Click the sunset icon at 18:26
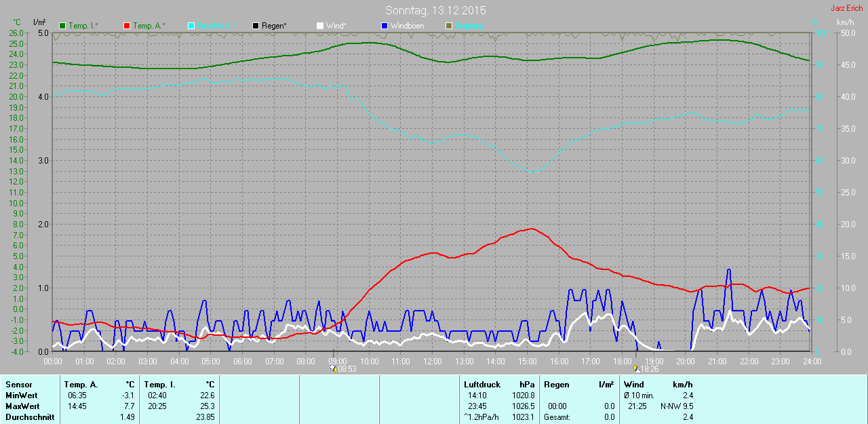This screenshot has width=868, height=424. 635,368
